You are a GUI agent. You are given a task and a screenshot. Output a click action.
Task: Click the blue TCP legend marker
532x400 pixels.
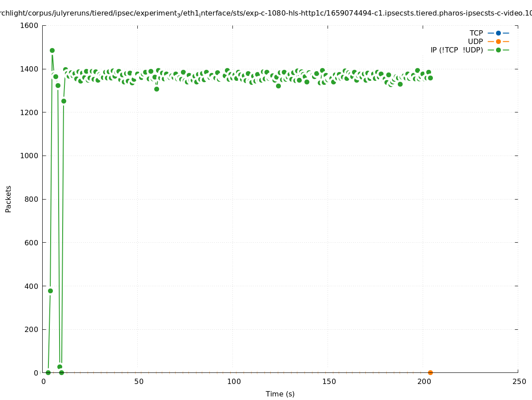[498, 33]
